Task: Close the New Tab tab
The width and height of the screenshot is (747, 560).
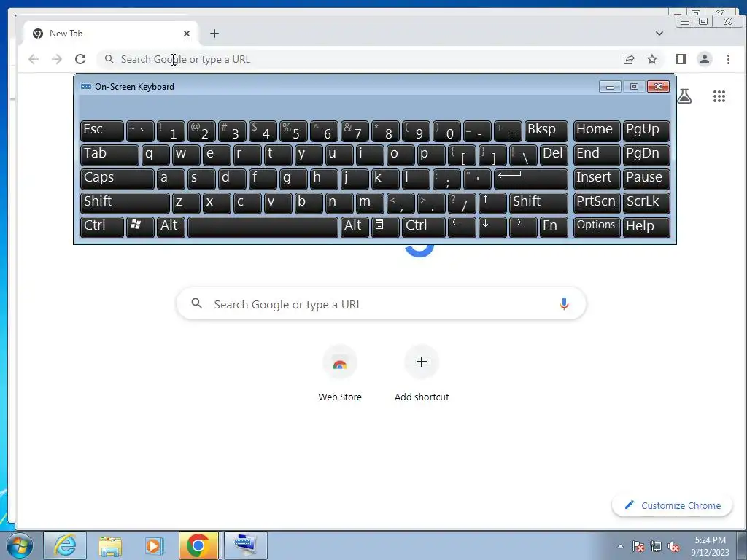Action: coord(187,34)
